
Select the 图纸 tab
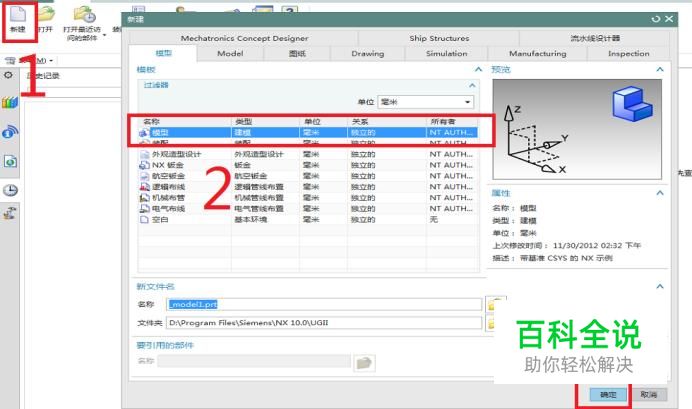297,53
